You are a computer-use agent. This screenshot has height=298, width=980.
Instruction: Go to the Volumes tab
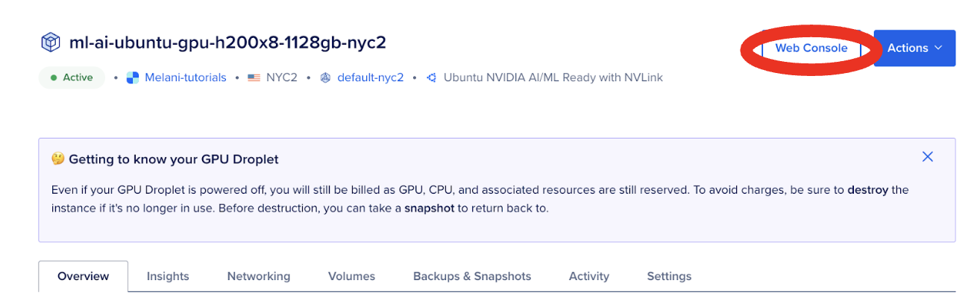pos(351,276)
